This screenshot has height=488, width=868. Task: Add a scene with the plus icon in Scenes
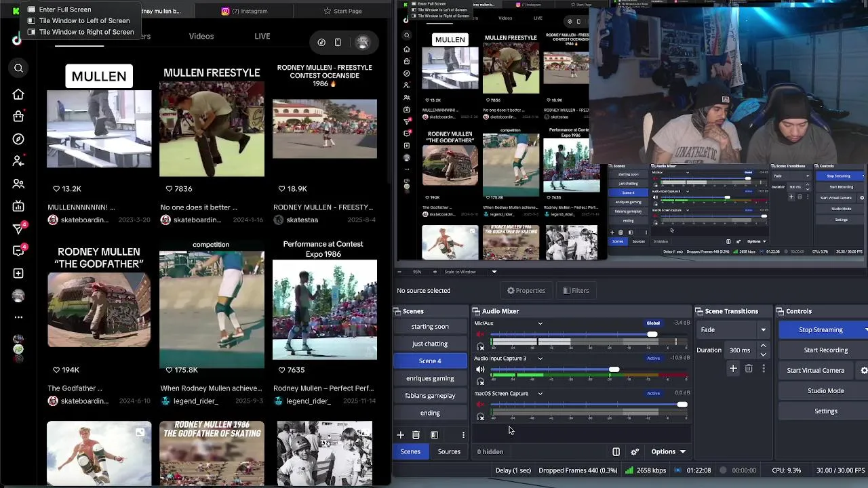coord(400,435)
